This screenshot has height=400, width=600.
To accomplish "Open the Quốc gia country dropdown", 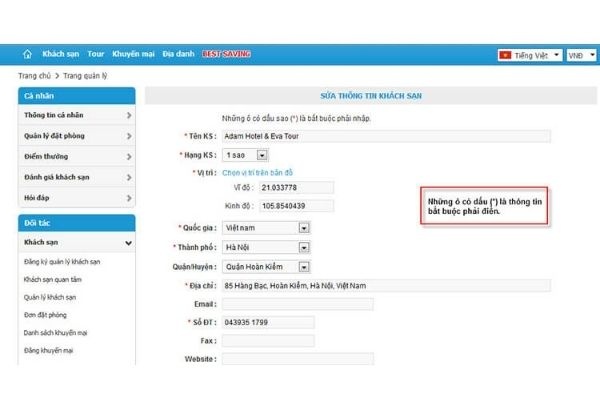I will [303, 227].
